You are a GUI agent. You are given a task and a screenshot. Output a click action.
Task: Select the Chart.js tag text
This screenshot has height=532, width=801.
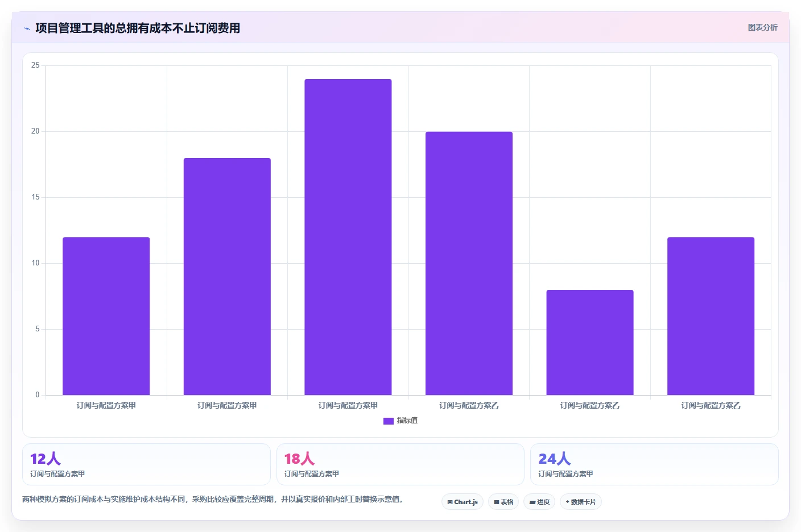(466, 502)
